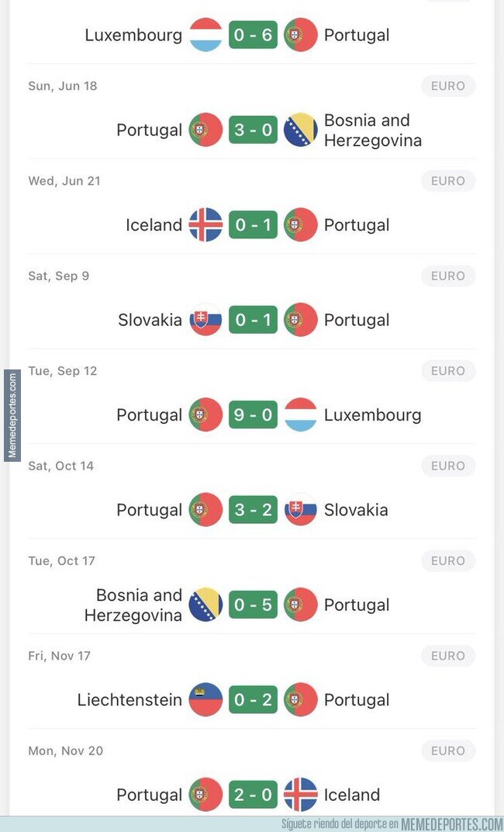Click the Luxembourg team name in Sep 12 match
The width and height of the screenshot is (504, 832).
coord(372,415)
